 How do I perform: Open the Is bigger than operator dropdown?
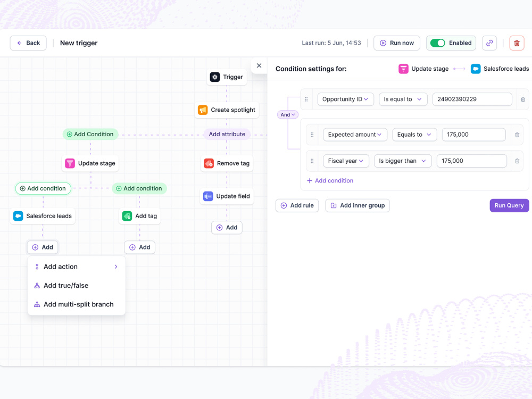click(x=403, y=161)
